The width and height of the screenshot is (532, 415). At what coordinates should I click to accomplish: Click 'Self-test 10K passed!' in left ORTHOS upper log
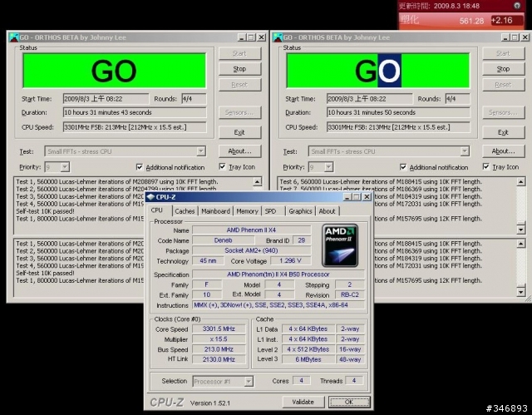[x=45, y=211]
